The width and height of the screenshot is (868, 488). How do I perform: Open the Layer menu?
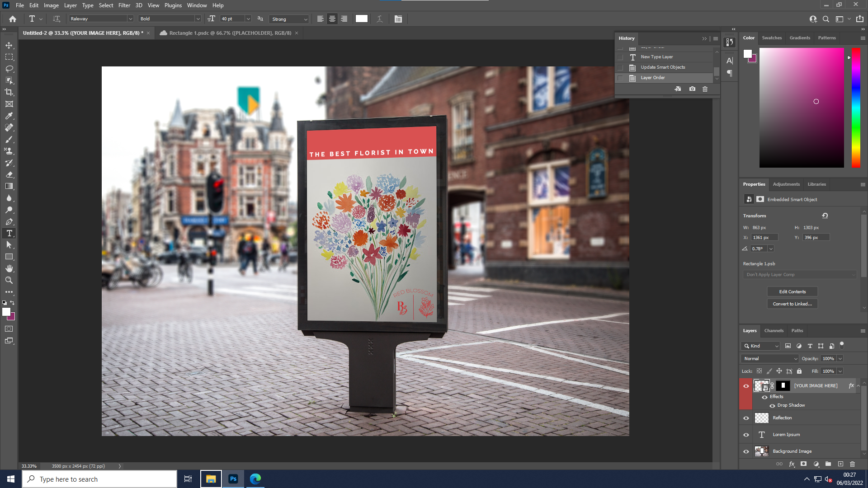pos(70,5)
